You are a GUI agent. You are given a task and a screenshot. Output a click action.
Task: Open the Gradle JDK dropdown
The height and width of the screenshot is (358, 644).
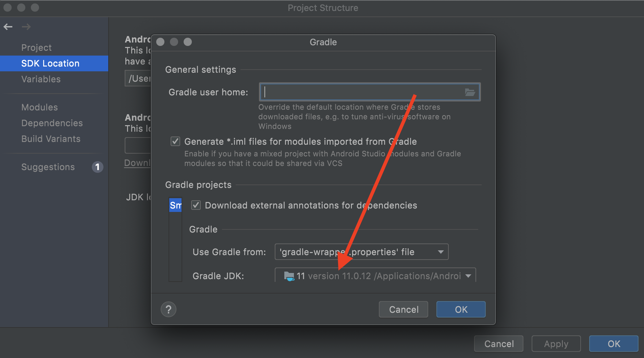click(375, 275)
